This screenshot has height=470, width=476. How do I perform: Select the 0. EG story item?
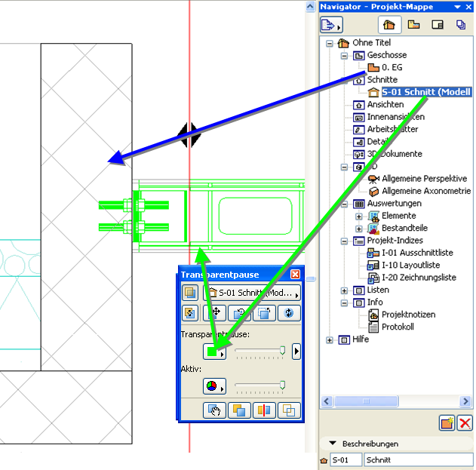point(392,67)
